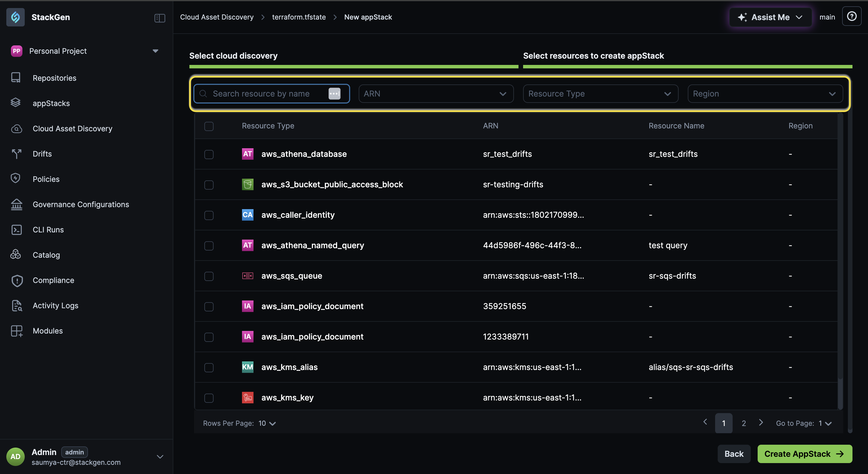Click the Modules grid-plus icon

pyautogui.click(x=16, y=331)
